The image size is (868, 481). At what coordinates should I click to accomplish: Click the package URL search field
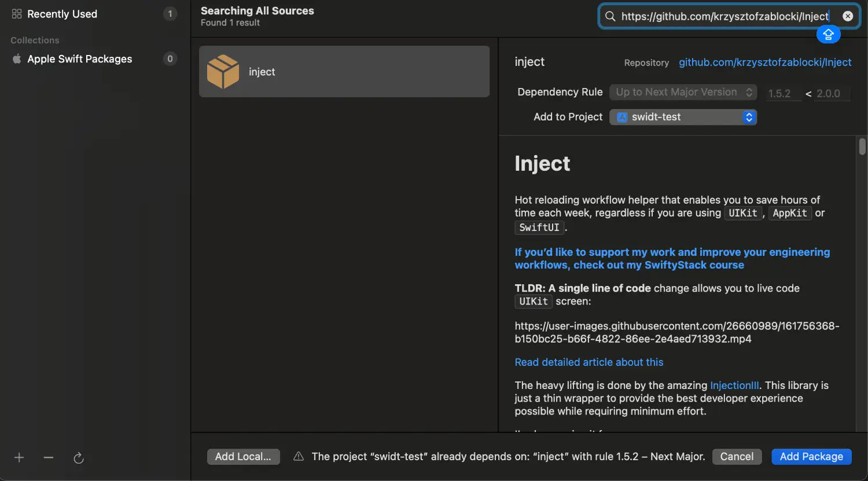click(723, 16)
